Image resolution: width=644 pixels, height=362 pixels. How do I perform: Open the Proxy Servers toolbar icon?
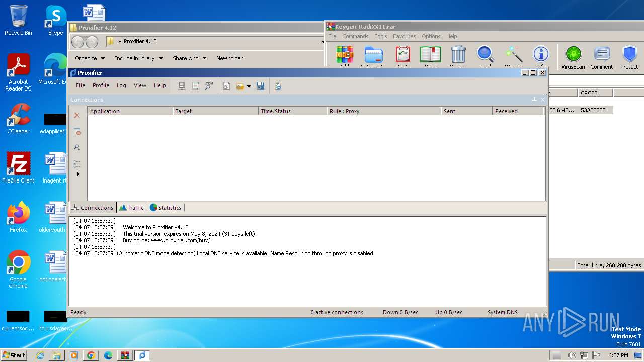(182, 86)
